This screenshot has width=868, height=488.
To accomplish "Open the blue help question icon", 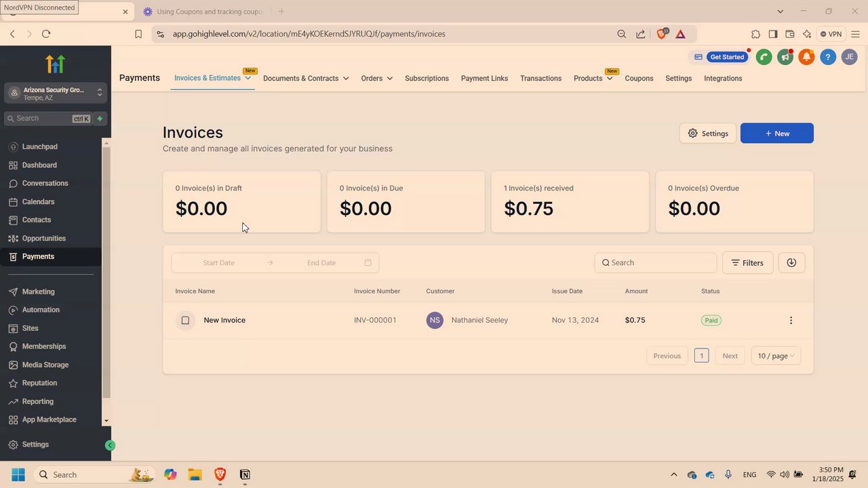I will 827,57.
